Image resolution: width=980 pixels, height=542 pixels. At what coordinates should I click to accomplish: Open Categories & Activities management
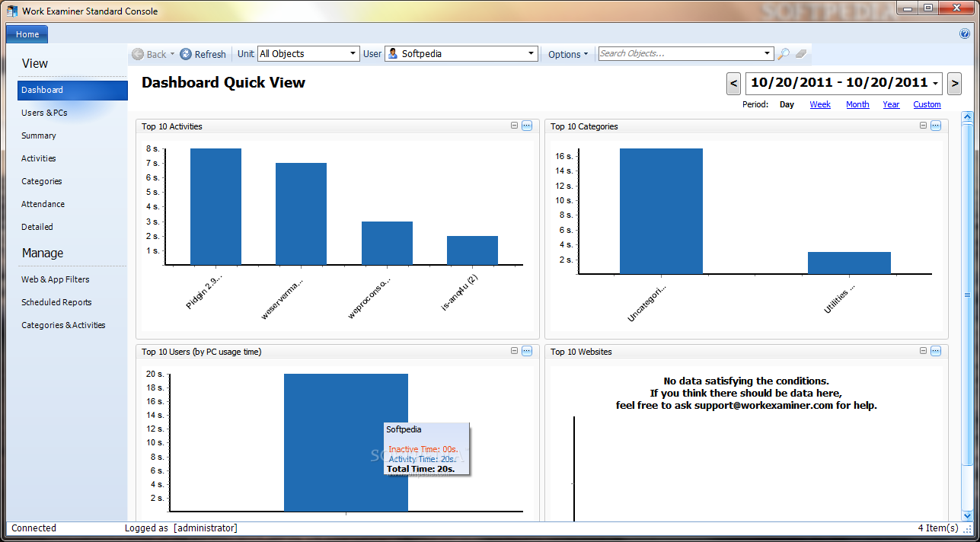point(63,325)
